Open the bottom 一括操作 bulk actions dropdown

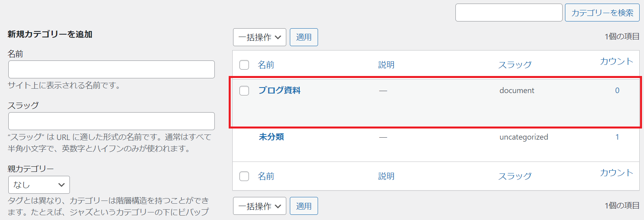(260, 206)
